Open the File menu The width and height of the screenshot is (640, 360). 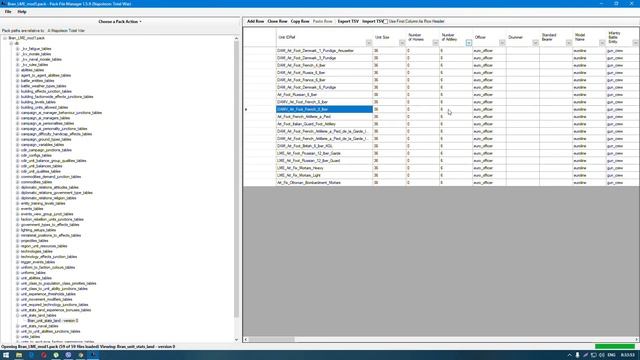[8, 12]
